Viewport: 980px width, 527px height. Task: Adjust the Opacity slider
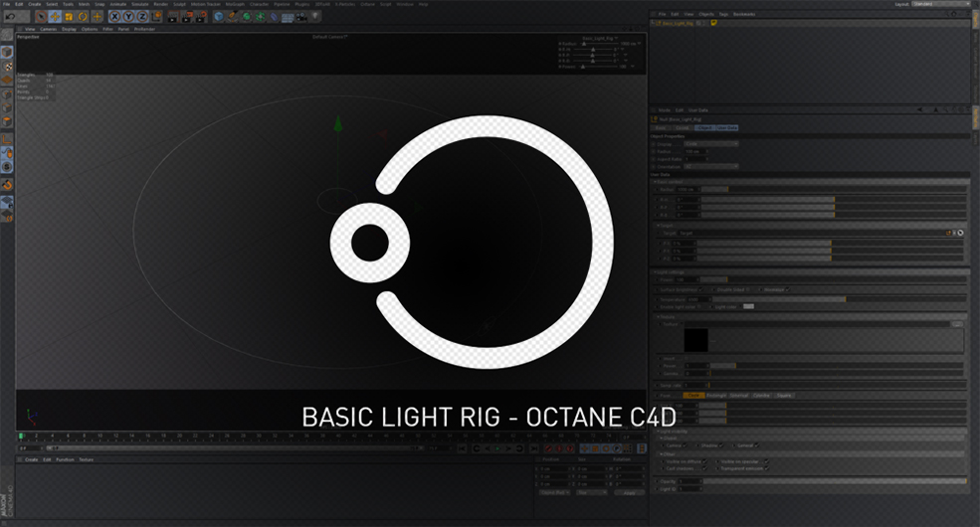coord(835,481)
